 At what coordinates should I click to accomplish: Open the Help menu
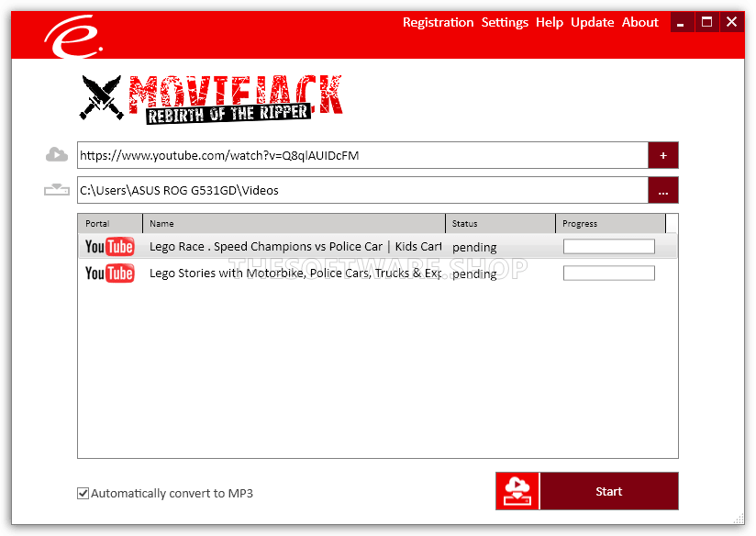550,22
